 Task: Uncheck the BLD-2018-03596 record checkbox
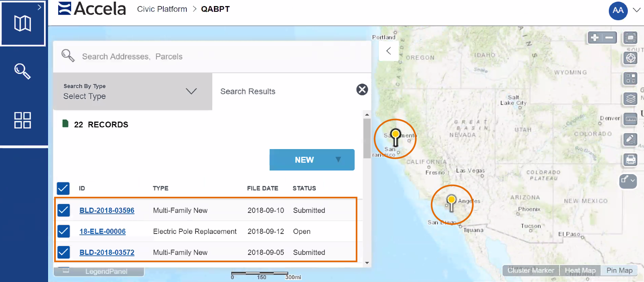63,210
